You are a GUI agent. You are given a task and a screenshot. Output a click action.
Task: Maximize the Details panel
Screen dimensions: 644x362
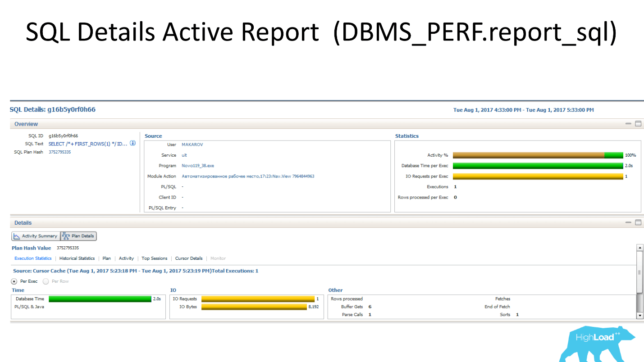click(x=638, y=222)
